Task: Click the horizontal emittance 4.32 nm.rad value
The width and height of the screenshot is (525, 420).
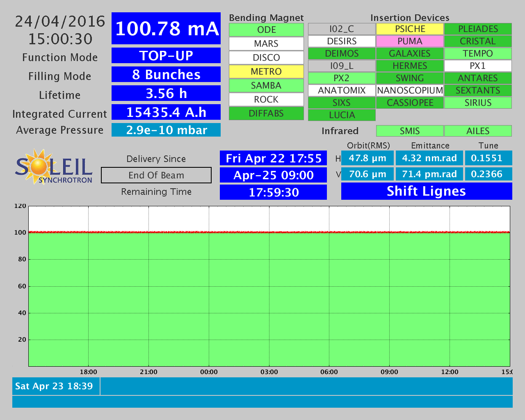Action: coord(429,158)
